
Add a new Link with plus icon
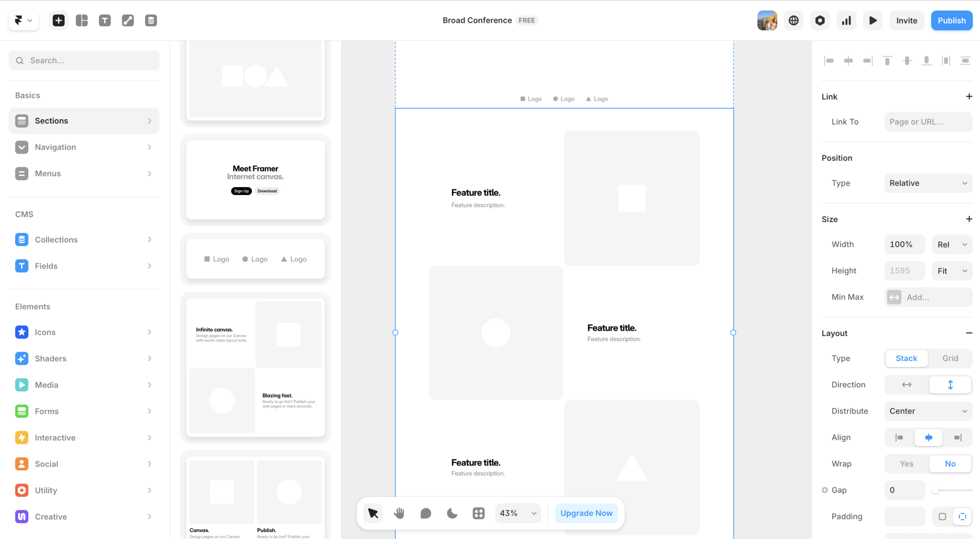969,96
